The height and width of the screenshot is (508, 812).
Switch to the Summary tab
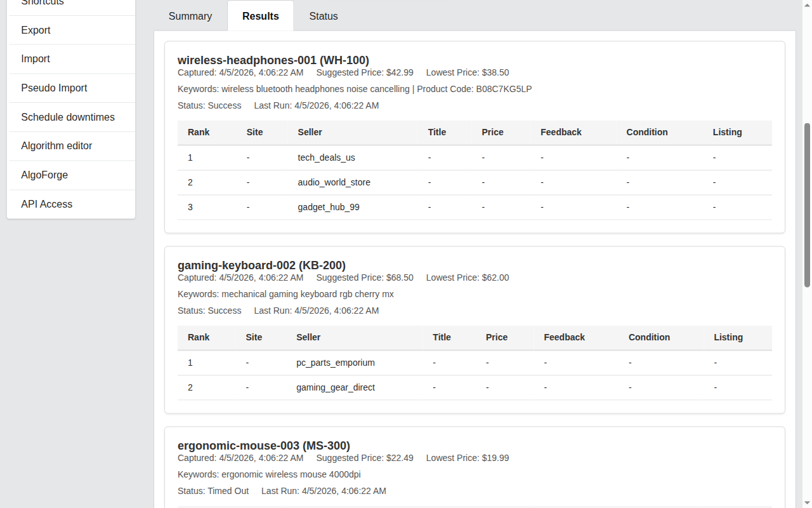tap(190, 16)
